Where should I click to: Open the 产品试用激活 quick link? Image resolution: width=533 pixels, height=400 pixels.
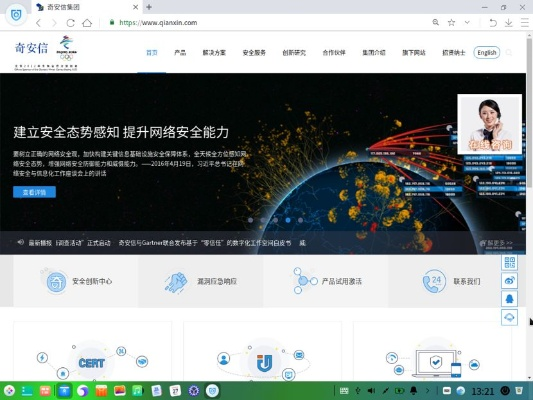point(327,281)
